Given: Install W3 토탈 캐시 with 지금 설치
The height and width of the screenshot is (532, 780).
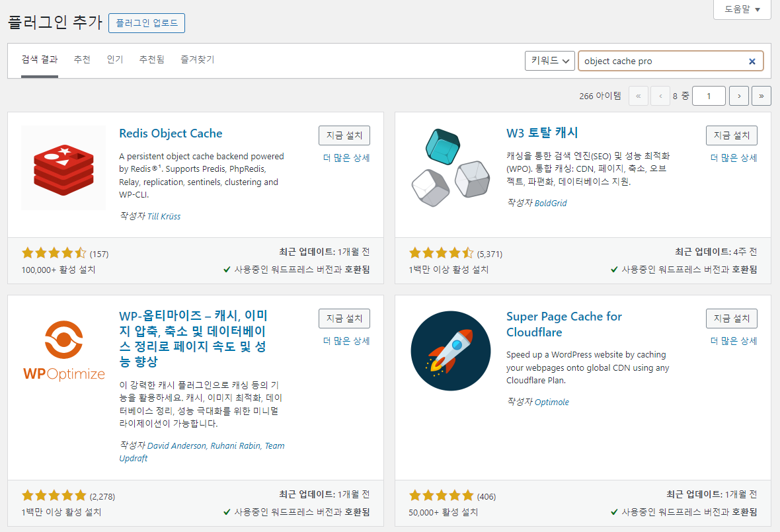Looking at the screenshot, I should click(732, 135).
